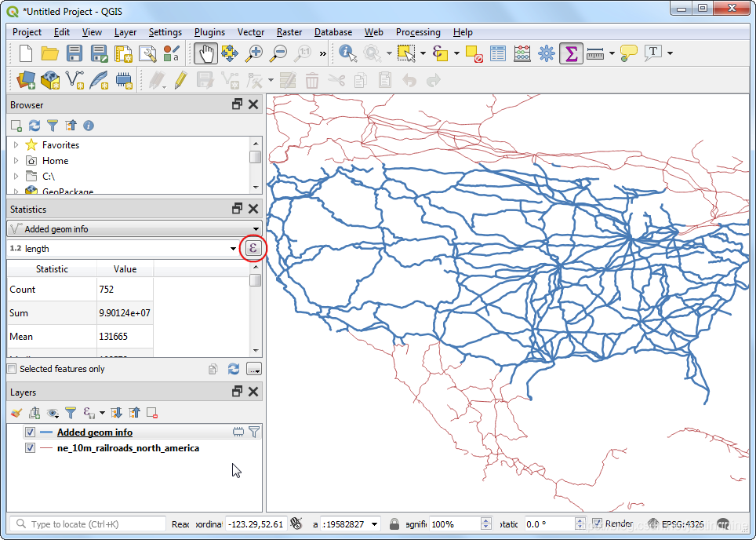The image size is (756, 540).
Task: Open Layout Manager wrench icon
Action: click(x=147, y=53)
